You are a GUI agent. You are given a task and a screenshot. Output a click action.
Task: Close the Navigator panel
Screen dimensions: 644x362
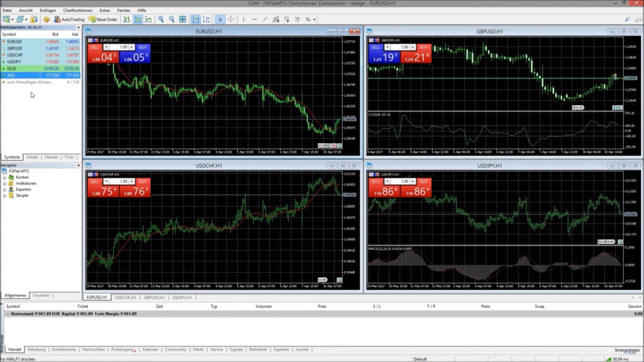[79, 165]
